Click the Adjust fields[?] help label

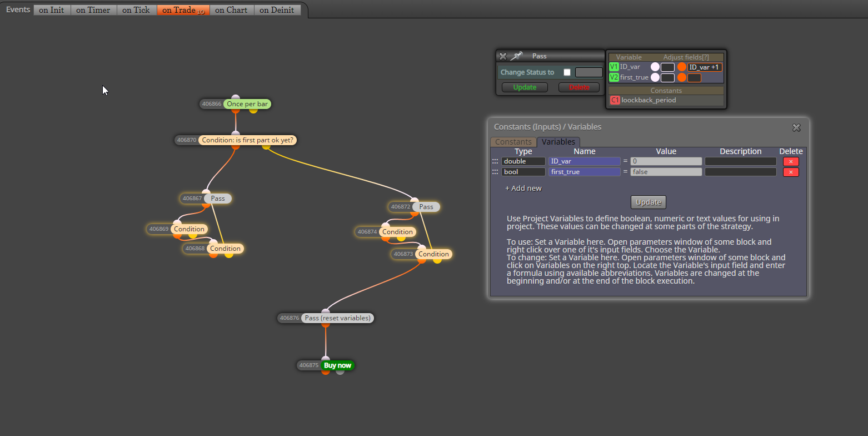click(686, 57)
